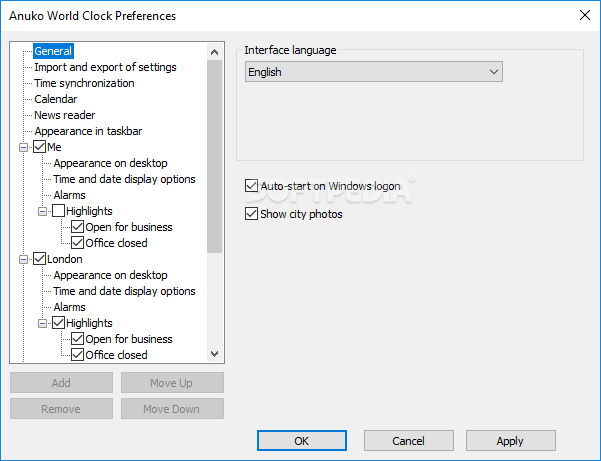
Task: Select Open for business label under Me
Action: pos(129,227)
